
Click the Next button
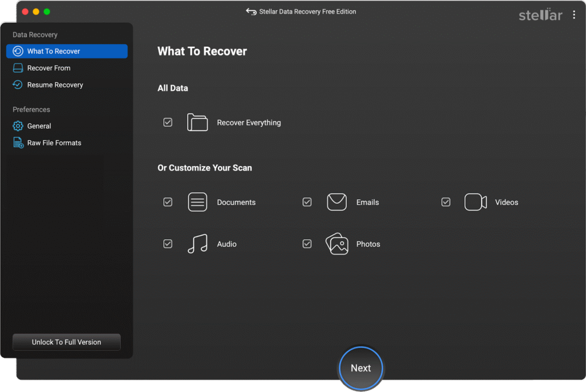(x=361, y=368)
